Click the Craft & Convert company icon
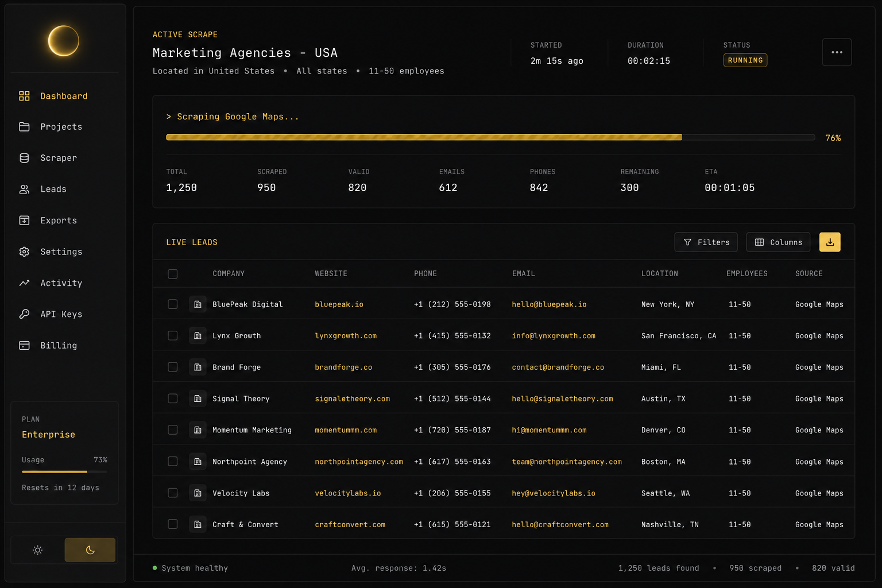The image size is (882, 588). click(x=198, y=524)
